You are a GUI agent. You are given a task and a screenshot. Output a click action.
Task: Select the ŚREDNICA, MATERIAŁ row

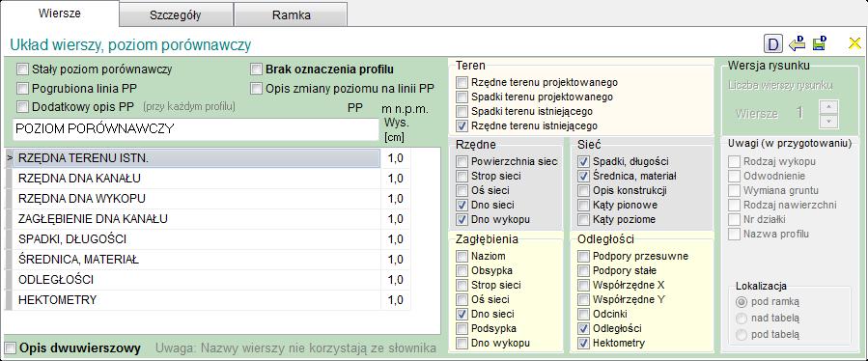coord(197,260)
